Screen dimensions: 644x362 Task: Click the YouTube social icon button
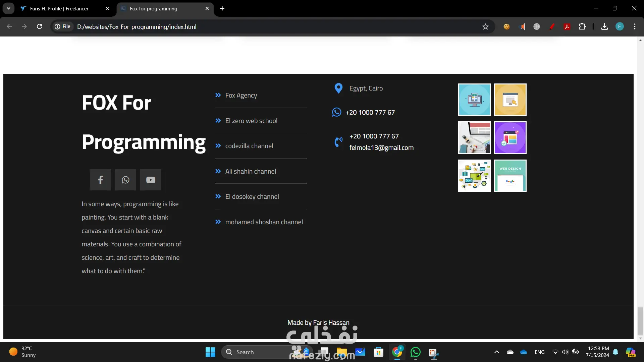click(x=151, y=180)
